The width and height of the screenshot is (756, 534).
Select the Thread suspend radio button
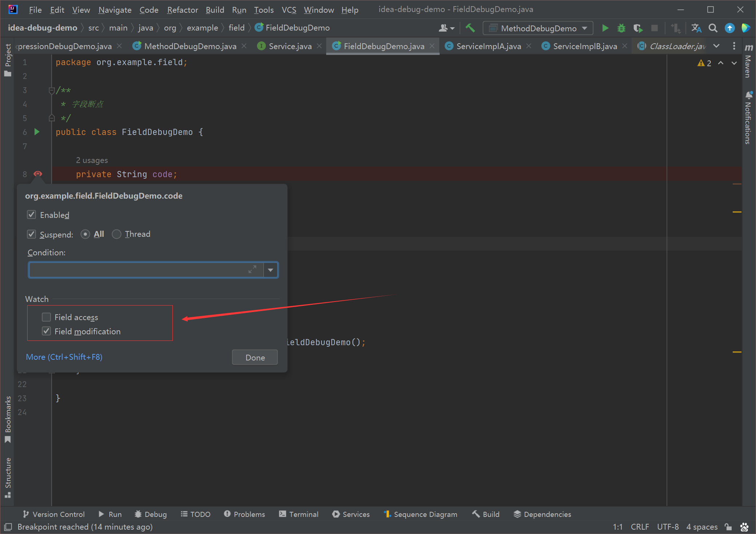pyautogui.click(x=116, y=234)
